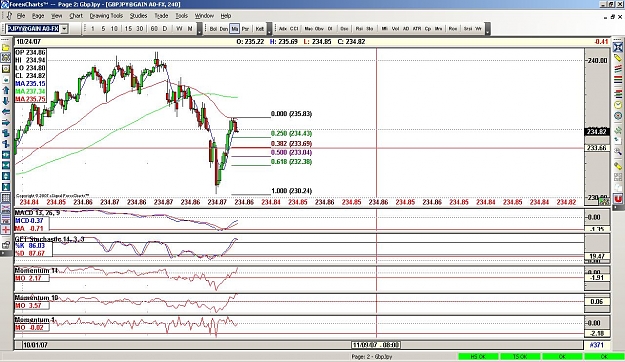Add the Osc oscillator study
The height and width of the screenshot is (362, 625).
tap(344, 29)
